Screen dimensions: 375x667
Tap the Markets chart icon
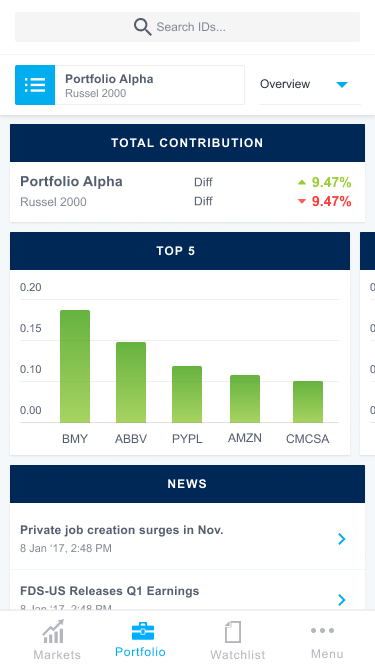(54, 631)
